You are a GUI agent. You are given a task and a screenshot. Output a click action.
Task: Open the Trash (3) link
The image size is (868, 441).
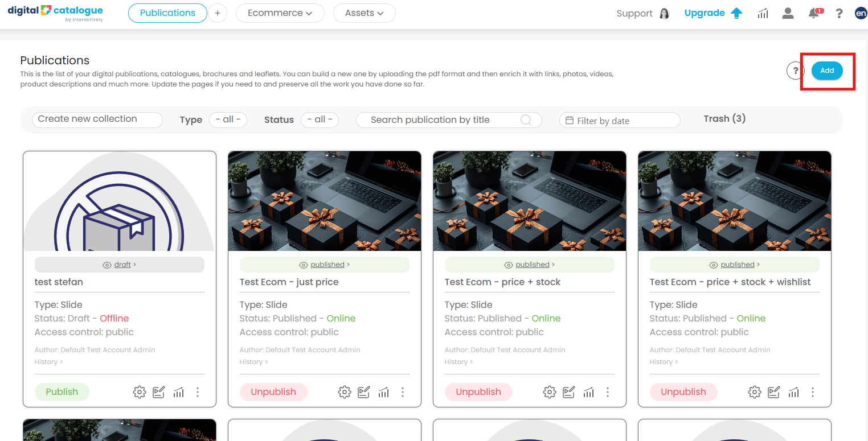point(724,119)
